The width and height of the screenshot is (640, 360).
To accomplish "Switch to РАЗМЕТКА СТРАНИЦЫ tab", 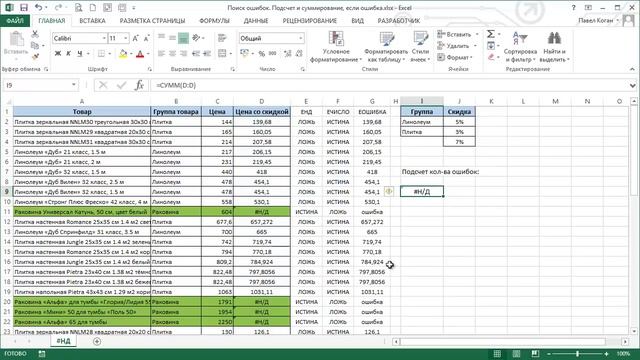I will click(x=152, y=20).
